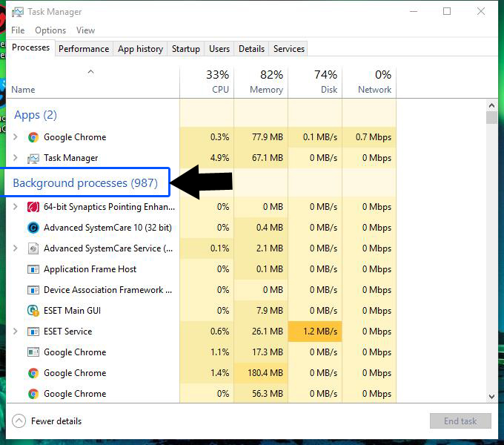Select the ESET Main GUI process name
Image resolution: width=504 pixels, height=445 pixels.
point(73,311)
